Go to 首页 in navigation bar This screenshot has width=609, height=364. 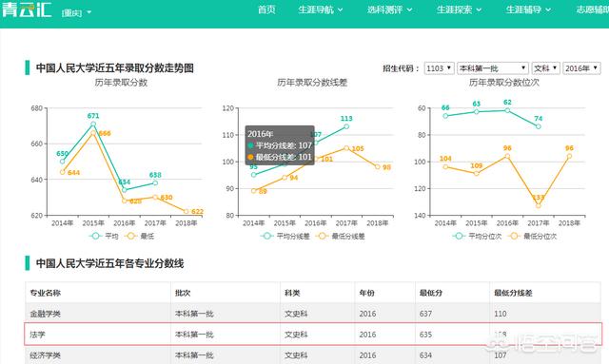click(x=266, y=10)
